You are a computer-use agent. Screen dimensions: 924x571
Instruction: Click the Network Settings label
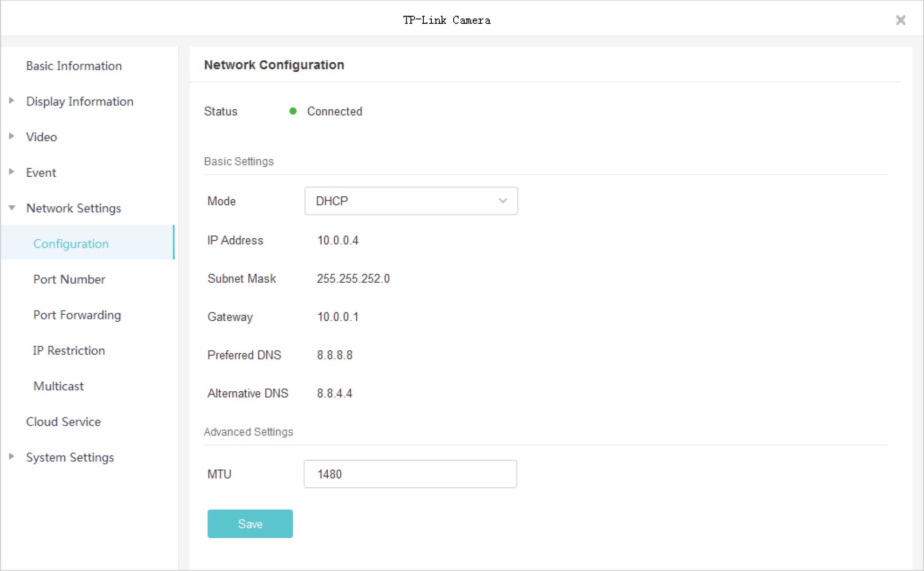coord(74,208)
